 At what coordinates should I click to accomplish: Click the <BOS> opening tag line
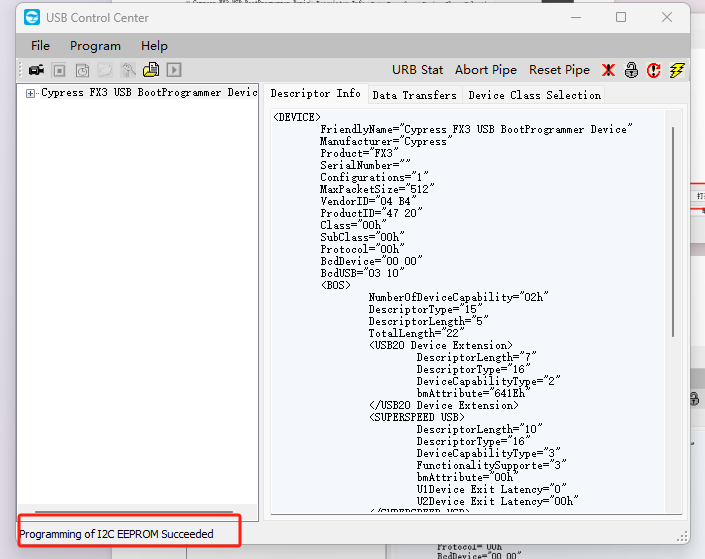click(x=335, y=285)
